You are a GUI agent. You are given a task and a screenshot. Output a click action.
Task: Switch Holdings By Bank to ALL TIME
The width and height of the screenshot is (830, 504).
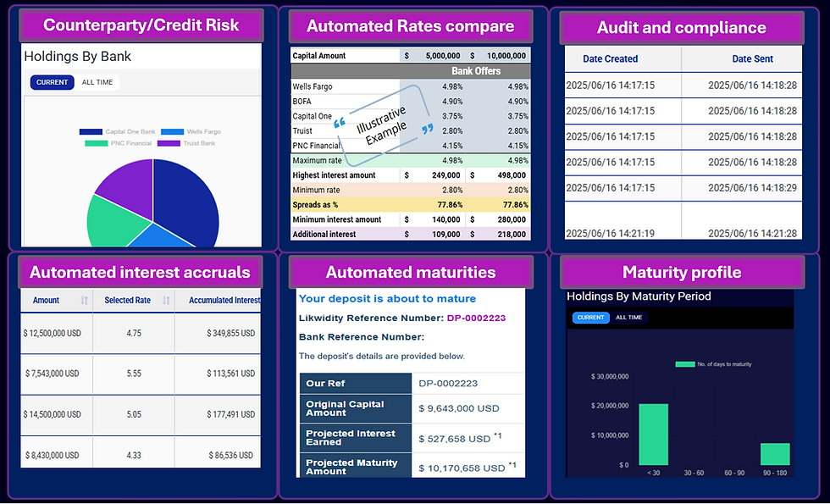pos(97,82)
